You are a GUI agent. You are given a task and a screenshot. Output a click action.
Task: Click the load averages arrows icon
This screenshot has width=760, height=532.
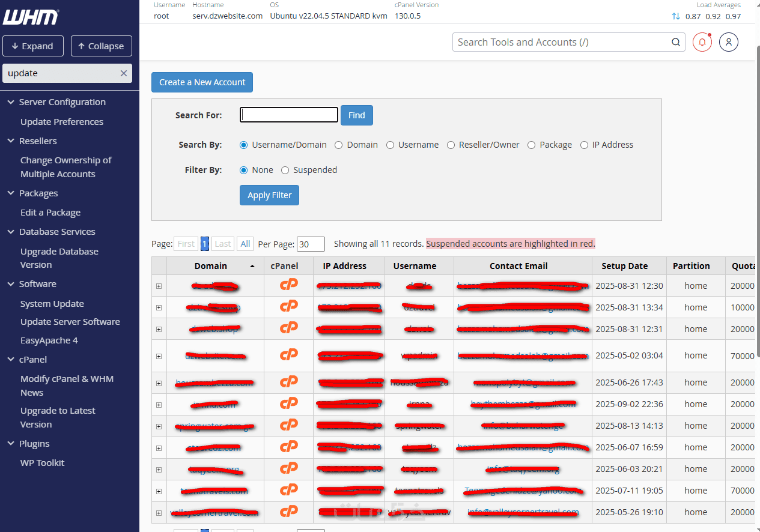[676, 17]
